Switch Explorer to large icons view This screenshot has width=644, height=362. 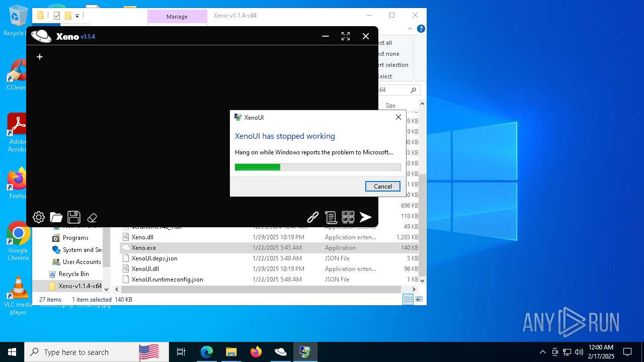click(x=419, y=299)
